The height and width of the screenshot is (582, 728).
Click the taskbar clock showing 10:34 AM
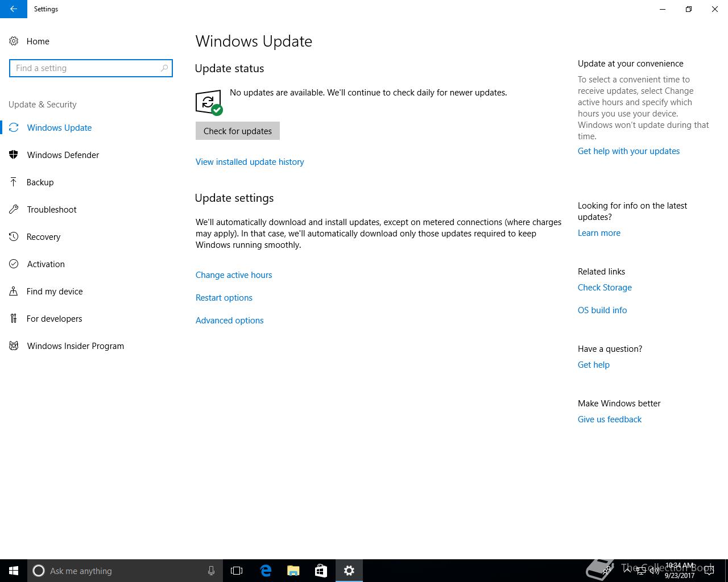680,571
